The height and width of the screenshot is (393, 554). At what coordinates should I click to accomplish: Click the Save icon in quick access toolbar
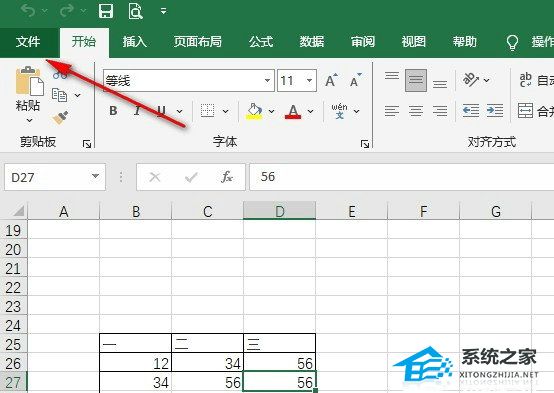tap(105, 11)
